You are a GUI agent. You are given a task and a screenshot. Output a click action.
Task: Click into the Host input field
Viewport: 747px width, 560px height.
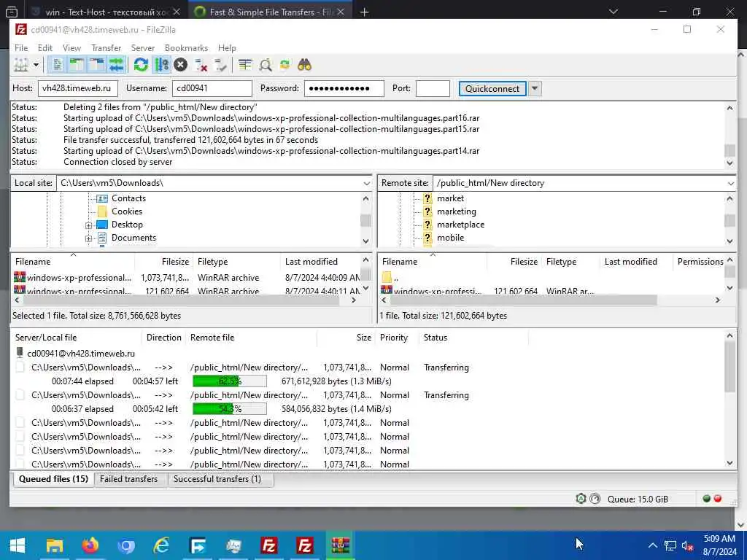(x=77, y=88)
